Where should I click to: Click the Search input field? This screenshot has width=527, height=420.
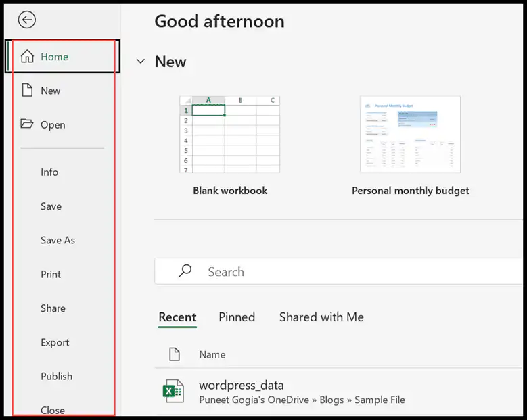(340, 271)
